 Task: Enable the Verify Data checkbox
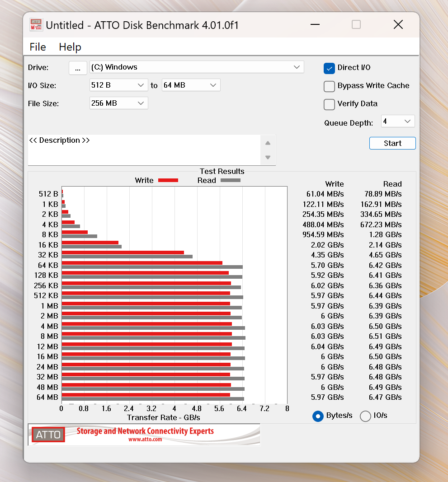click(329, 104)
